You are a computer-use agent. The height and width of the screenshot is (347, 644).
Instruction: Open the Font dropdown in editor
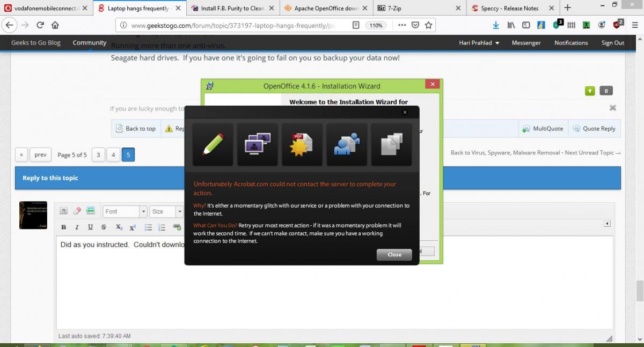pyautogui.click(x=125, y=211)
